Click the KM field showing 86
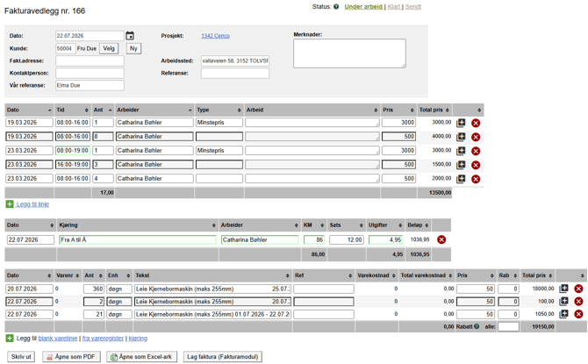The image size is (588, 364). click(x=314, y=239)
